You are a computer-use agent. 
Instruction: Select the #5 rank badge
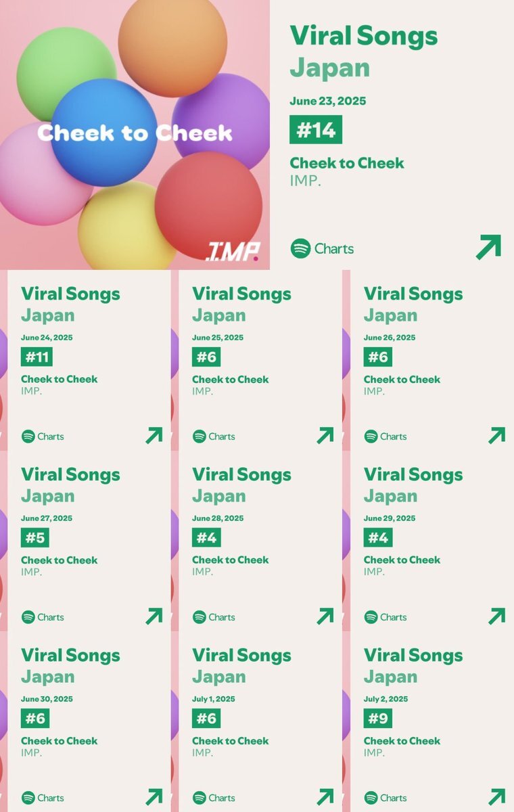coord(34,537)
